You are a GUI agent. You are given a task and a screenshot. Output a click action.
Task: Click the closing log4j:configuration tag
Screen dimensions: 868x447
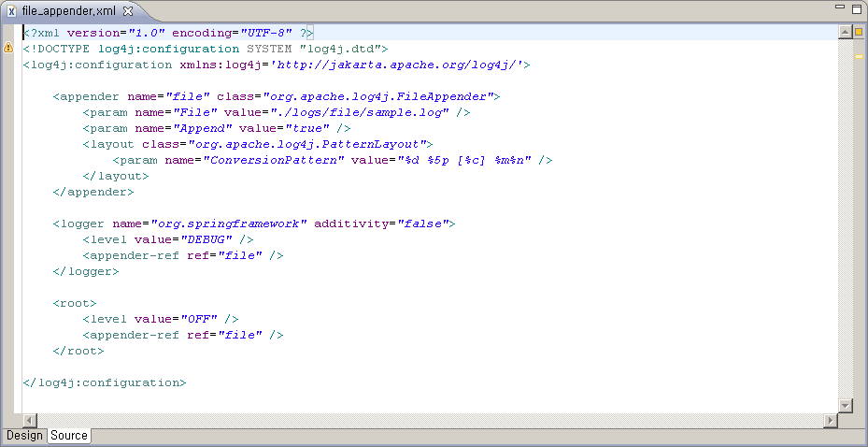(x=105, y=382)
